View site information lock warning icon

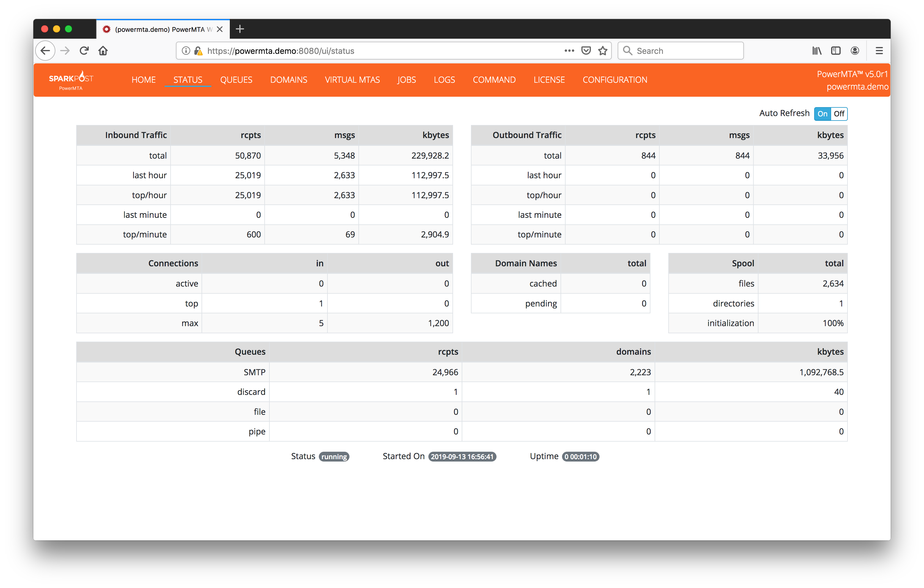tap(198, 51)
